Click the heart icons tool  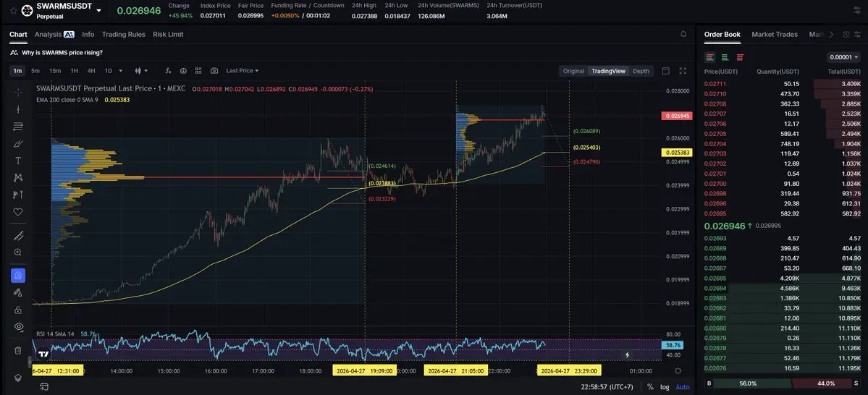pos(17,212)
